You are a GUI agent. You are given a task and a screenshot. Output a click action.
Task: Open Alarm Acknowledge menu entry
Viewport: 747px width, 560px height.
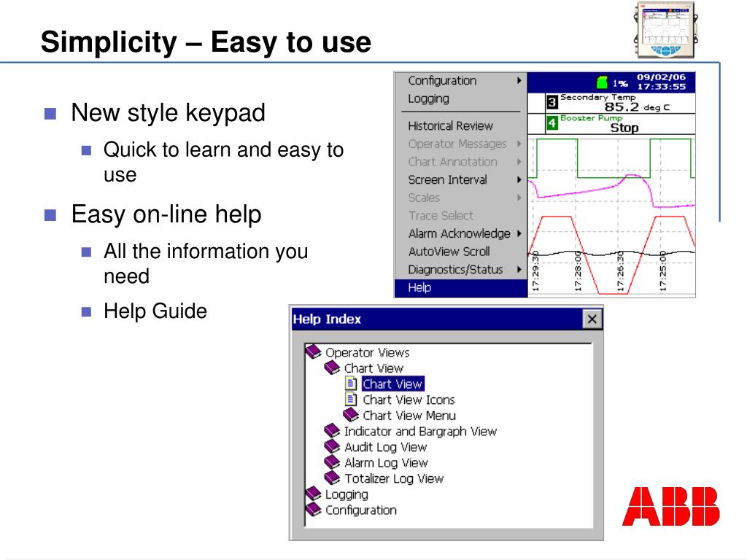[461, 233]
